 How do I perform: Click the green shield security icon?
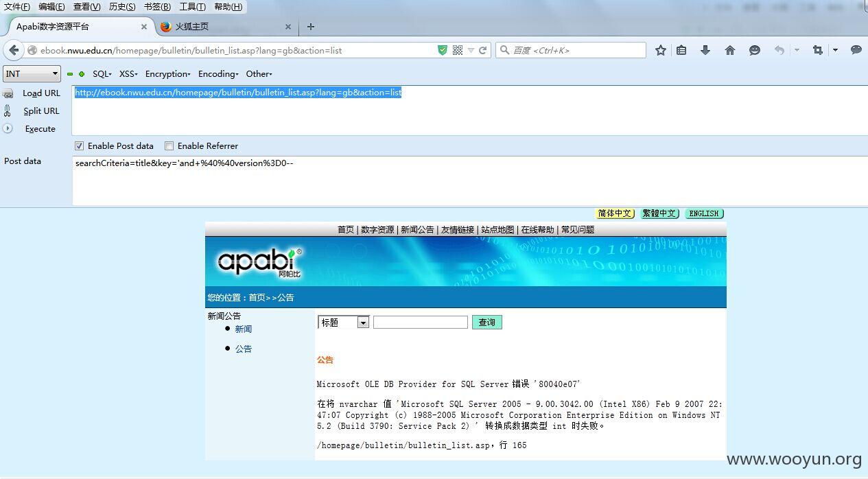[443, 50]
